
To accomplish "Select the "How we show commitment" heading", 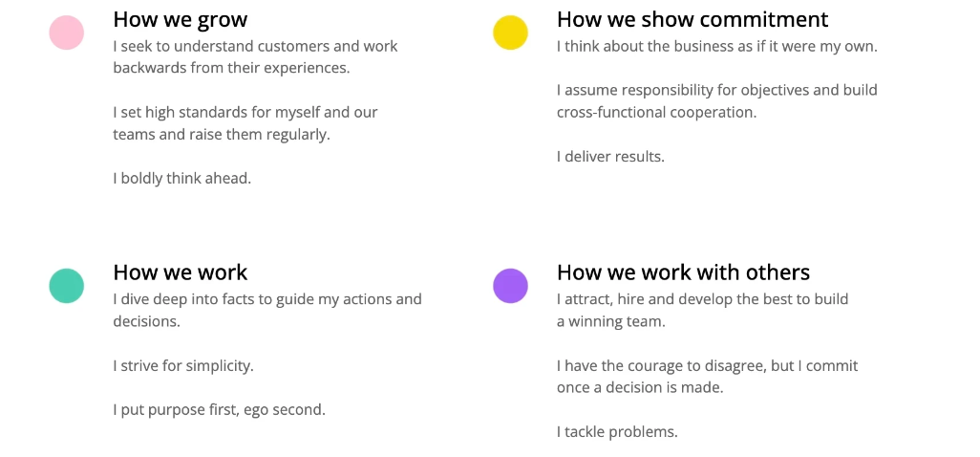I will point(692,19).
